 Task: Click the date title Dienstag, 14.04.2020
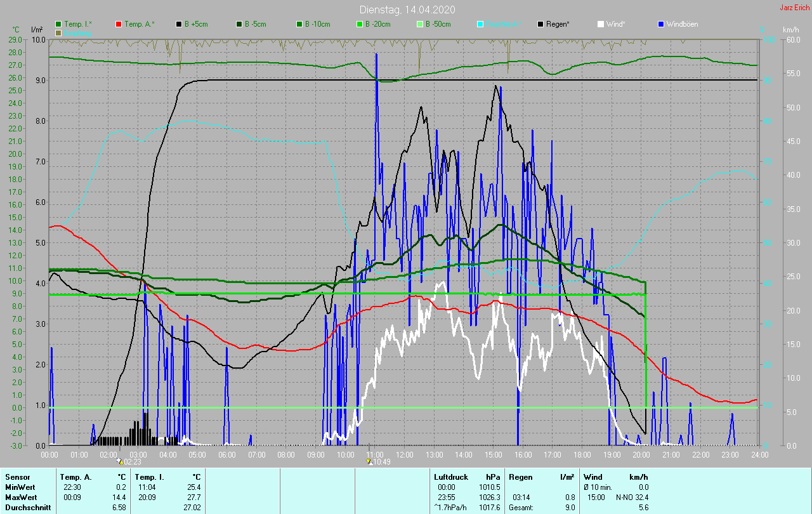[407, 10]
